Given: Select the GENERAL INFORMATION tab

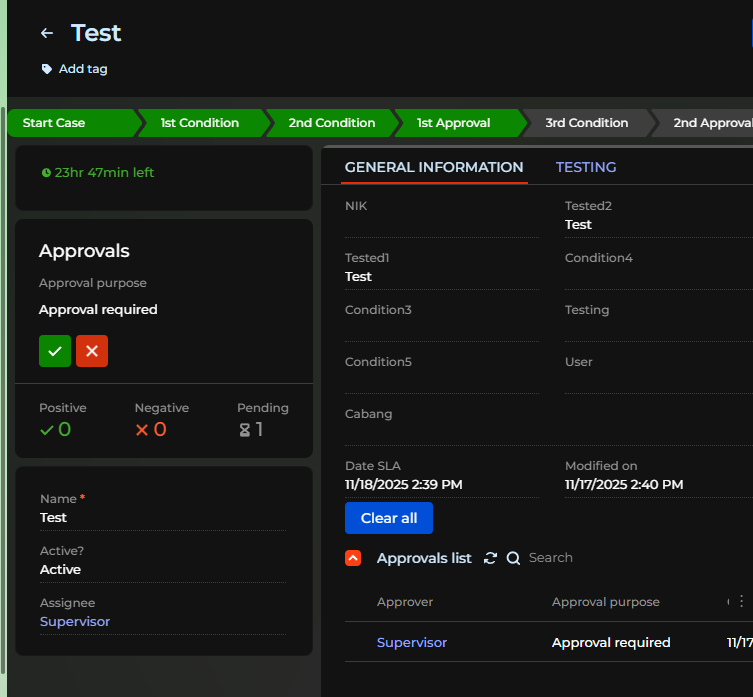Looking at the screenshot, I should [434, 167].
